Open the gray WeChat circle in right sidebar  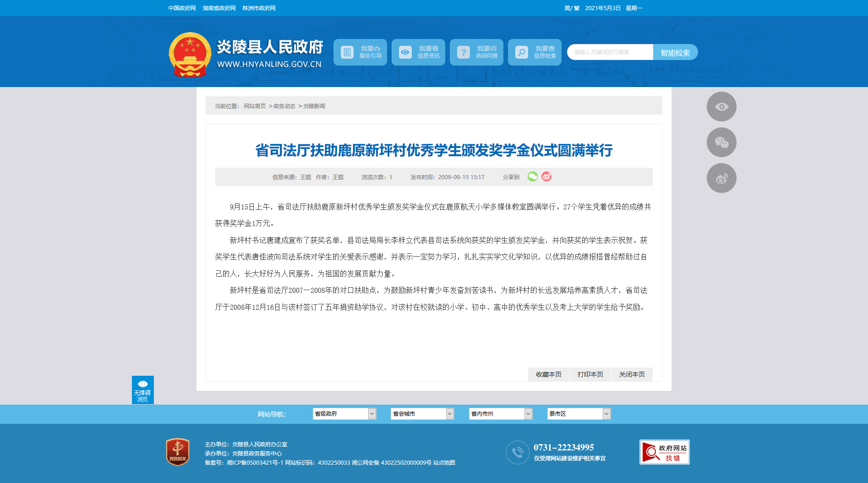(721, 143)
